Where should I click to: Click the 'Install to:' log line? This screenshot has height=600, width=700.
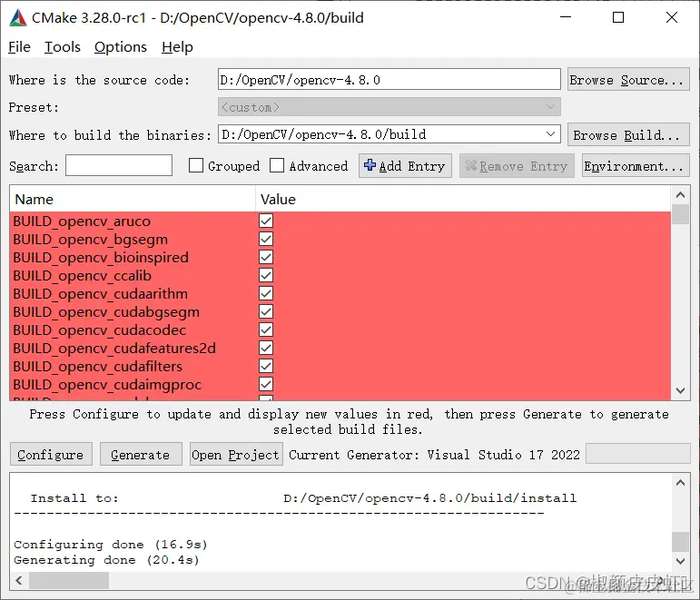coord(303,498)
